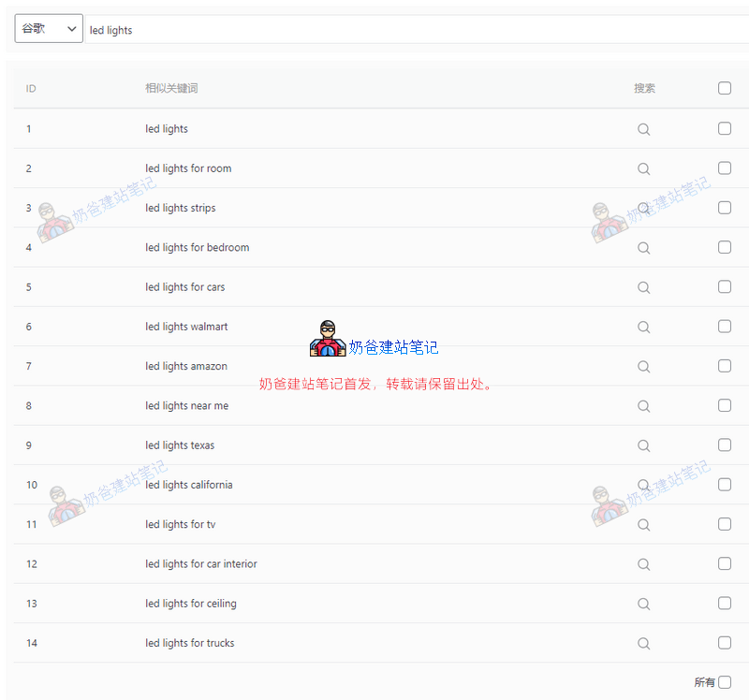Click the search icon for "led lights for cars"
The height and width of the screenshot is (700, 749).
643,287
